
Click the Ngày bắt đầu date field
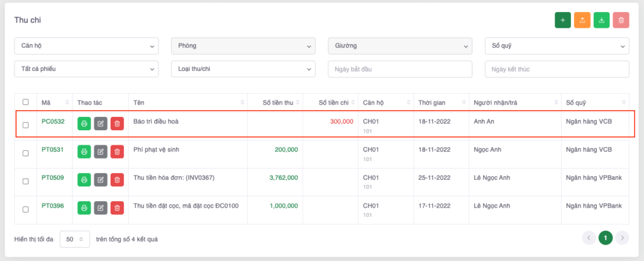[399, 69]
